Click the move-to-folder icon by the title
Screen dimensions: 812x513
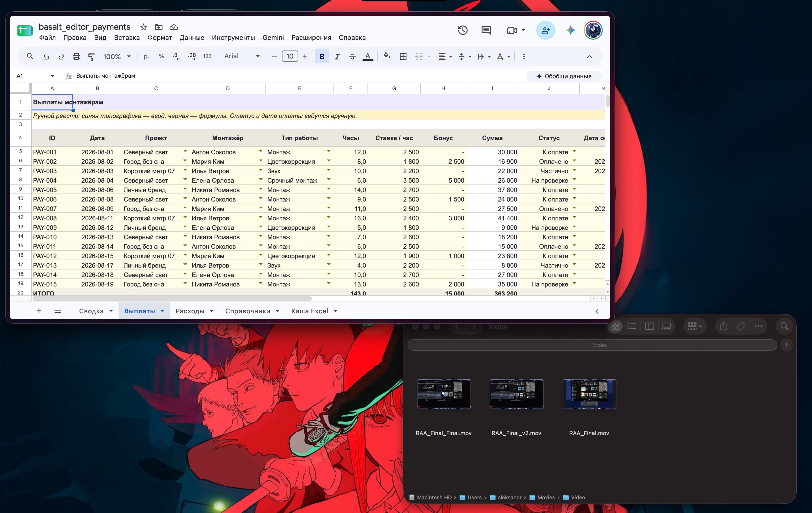(158, 27)
